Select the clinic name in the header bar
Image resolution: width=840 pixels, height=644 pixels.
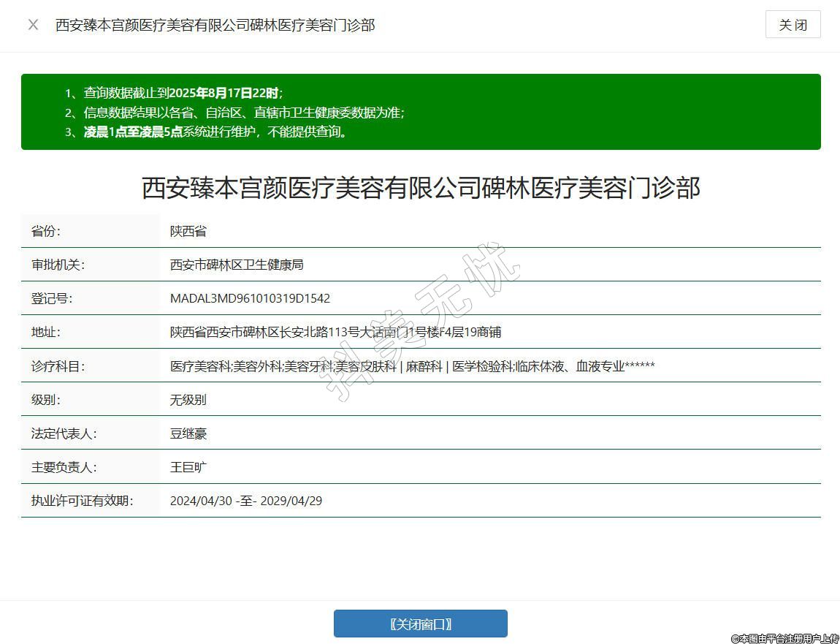215,25
